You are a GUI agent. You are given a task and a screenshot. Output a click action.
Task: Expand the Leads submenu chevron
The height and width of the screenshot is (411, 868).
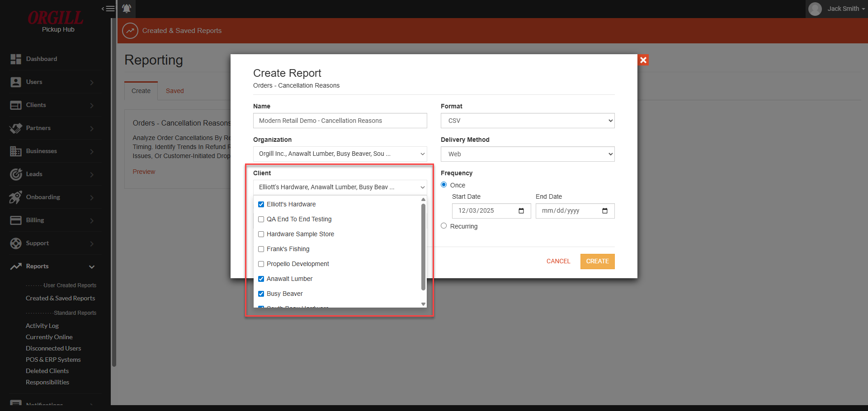click(92, 175)
